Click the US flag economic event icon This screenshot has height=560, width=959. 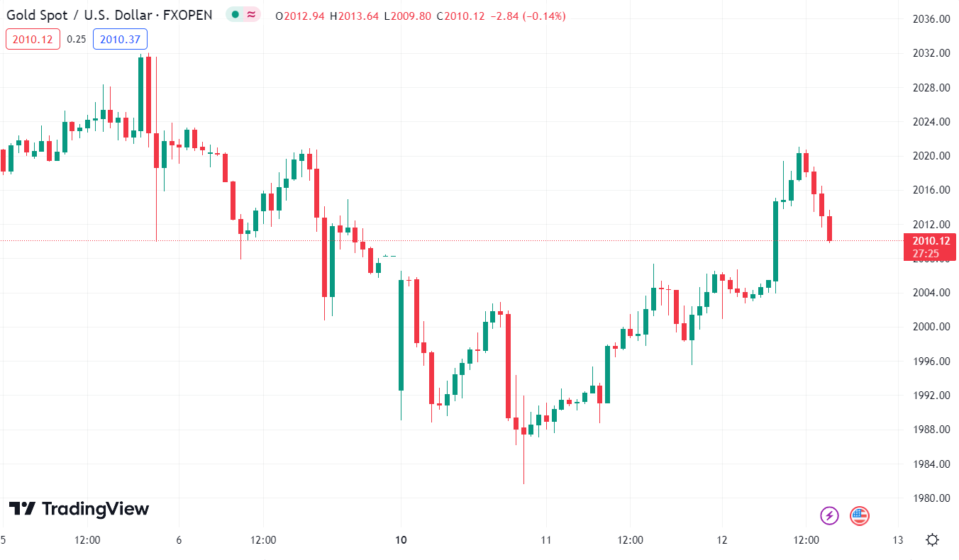860,515
